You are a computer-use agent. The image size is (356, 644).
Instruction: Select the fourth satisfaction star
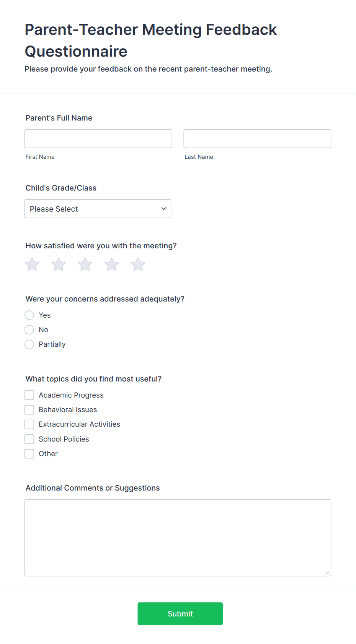(x=111, y=264)
